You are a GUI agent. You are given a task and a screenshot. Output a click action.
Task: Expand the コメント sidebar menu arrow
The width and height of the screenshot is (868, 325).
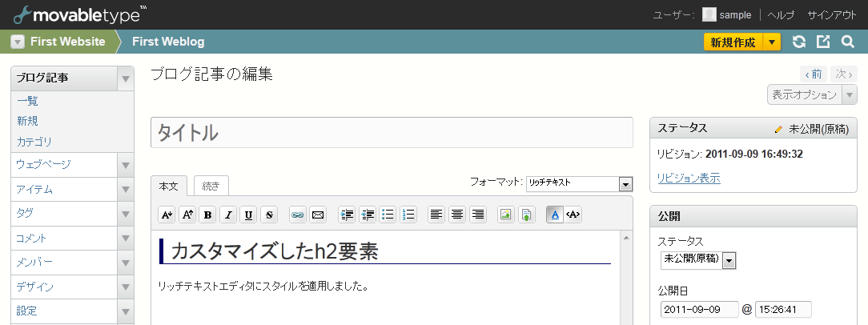click(126, 239)
